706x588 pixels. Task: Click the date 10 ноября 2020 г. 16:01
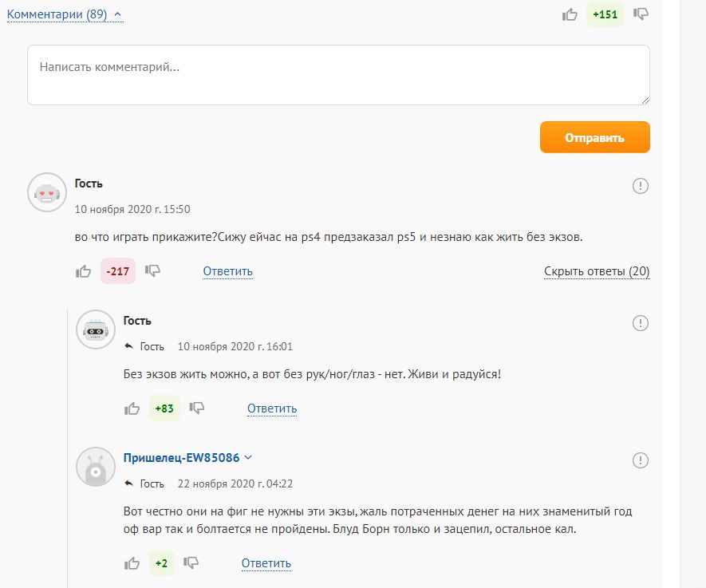[x=235, y=346]
